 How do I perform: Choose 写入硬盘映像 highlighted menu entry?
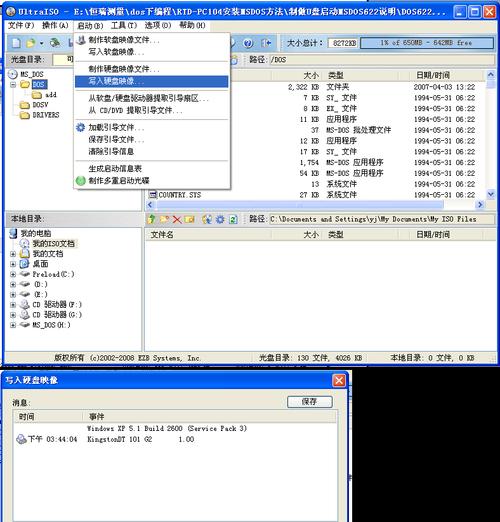click(x=152, y=81)
